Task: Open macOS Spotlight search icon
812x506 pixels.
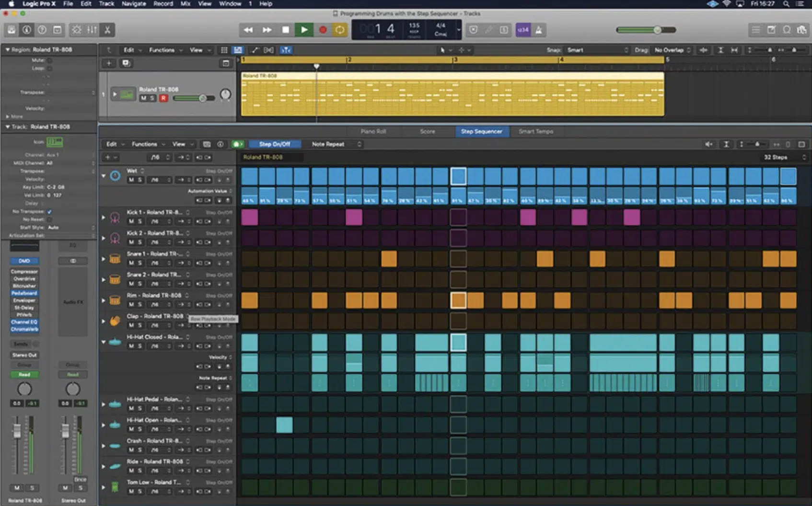Action: click(786, 4)
